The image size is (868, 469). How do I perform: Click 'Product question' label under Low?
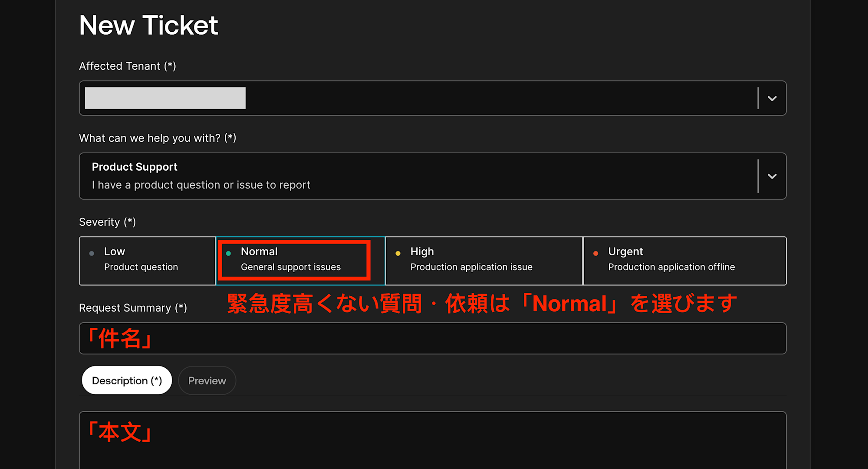coord(141,267)
